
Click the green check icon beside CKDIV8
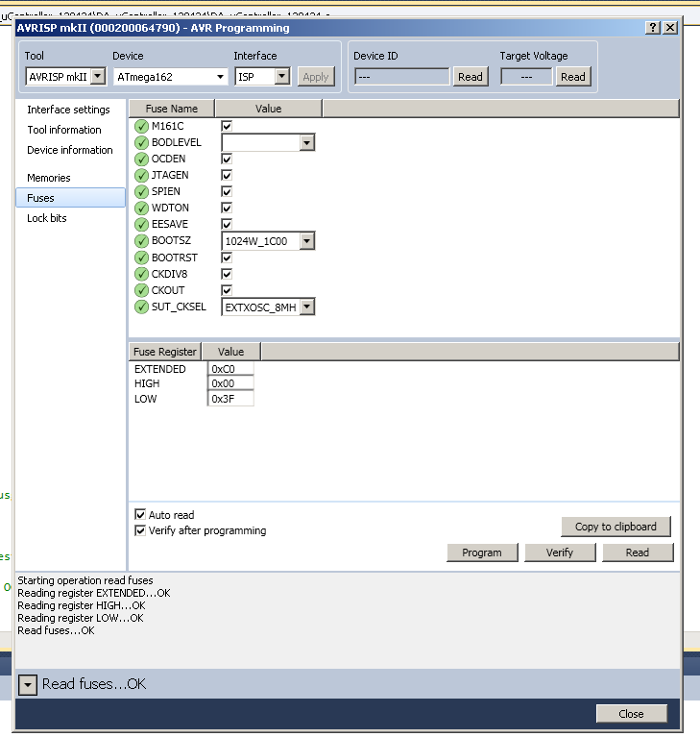141,275
